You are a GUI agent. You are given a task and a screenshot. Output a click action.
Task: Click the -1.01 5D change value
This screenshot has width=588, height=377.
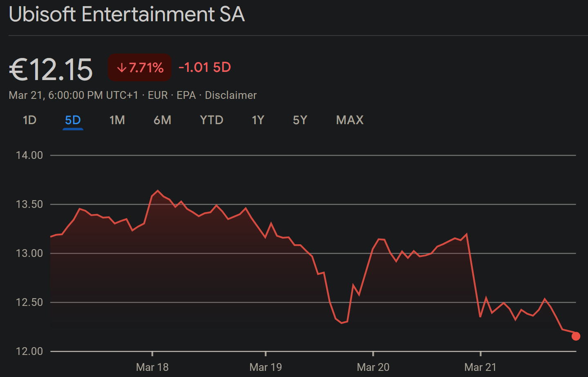[x=205, y=67]
